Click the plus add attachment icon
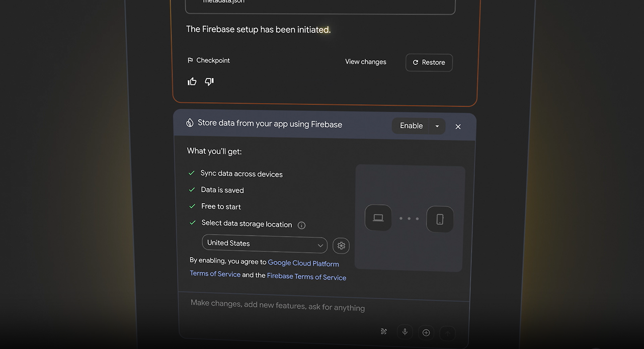Viewport: 644px width, 349px height. pos(426,332)
